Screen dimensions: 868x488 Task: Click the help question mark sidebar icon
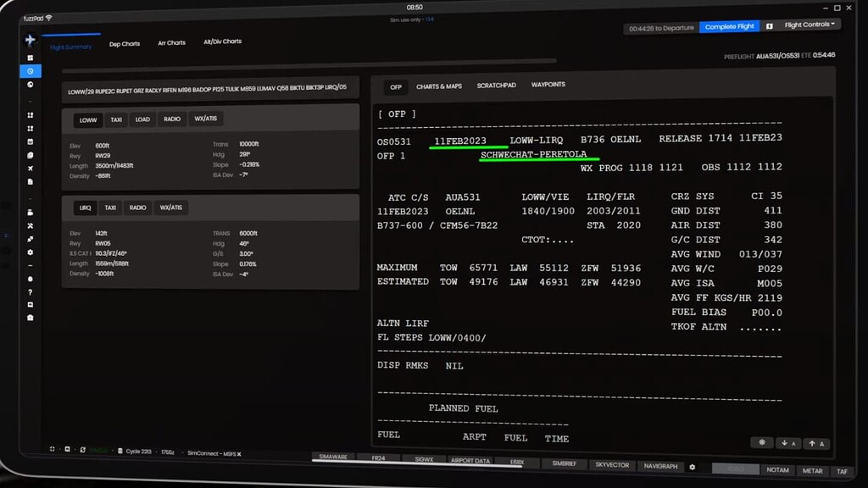pos(31,292)
